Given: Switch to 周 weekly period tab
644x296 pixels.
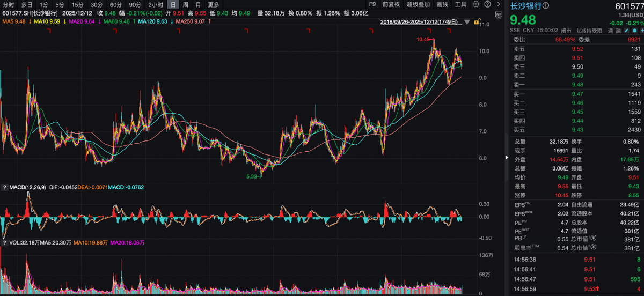Looking at the screenshot, I should point(185,4).
